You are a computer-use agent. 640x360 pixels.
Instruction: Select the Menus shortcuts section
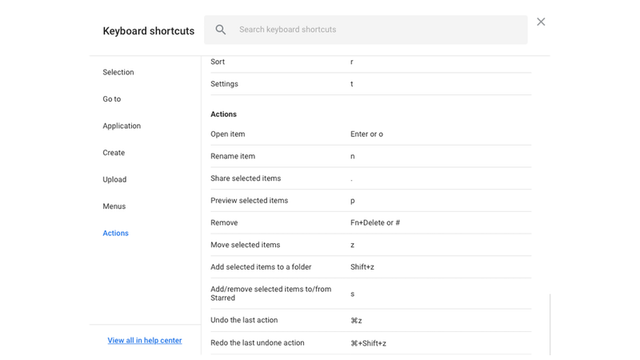tap(114, 207)
